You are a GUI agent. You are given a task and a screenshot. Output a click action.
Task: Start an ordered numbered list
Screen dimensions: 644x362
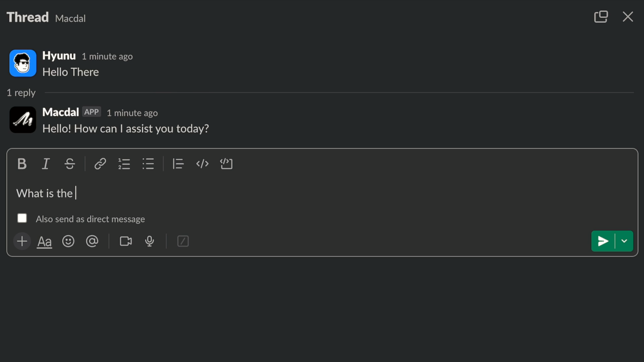click(x=124, y=164)
